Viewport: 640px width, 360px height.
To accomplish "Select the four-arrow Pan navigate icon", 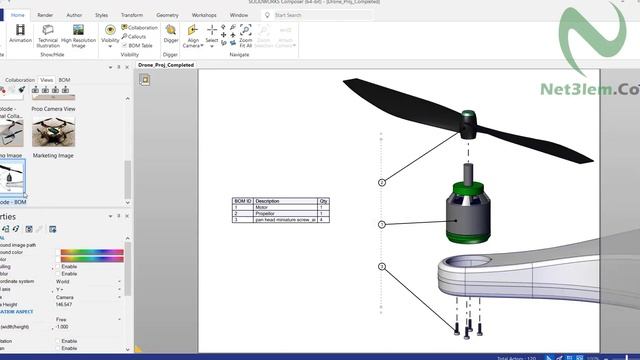I will 223,35.
